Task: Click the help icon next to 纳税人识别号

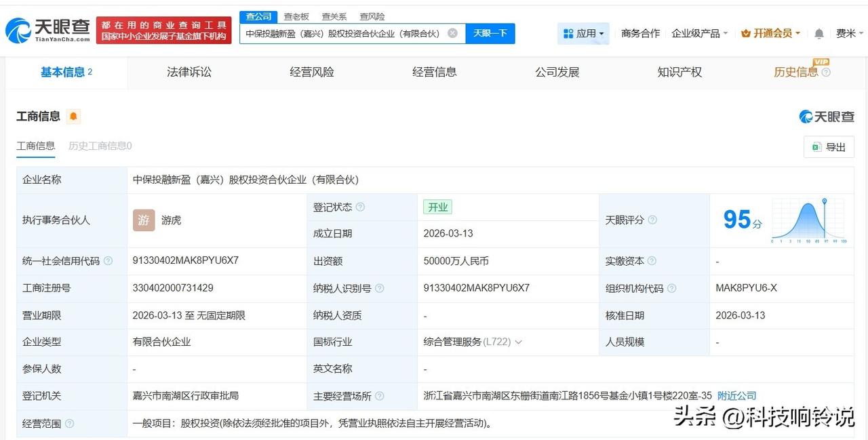Action: [x=379, y=287]
